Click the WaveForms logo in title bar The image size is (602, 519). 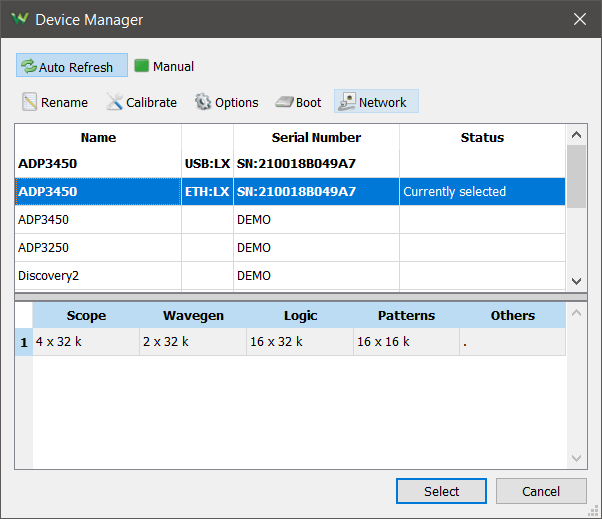click(x=20, y=18)
